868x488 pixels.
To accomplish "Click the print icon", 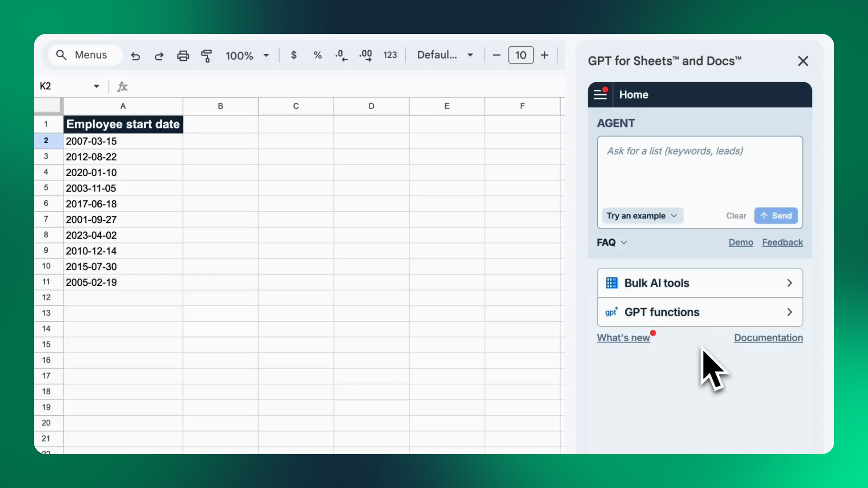I will point(183,56).
